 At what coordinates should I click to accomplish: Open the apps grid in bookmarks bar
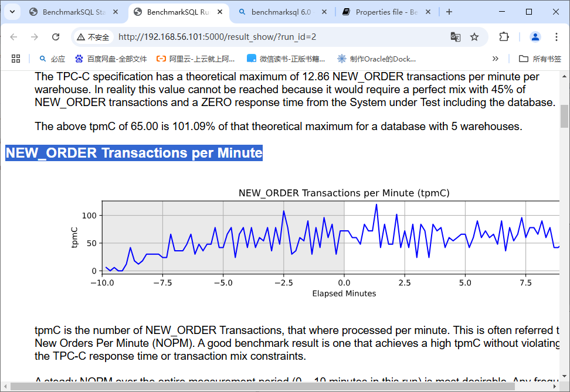point(16,59)
